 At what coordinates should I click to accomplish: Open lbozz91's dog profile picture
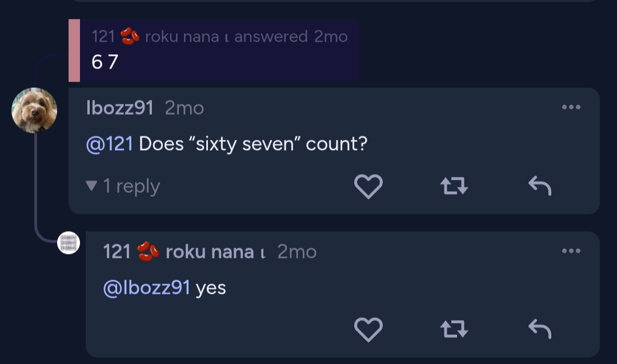tap(34, 110)
